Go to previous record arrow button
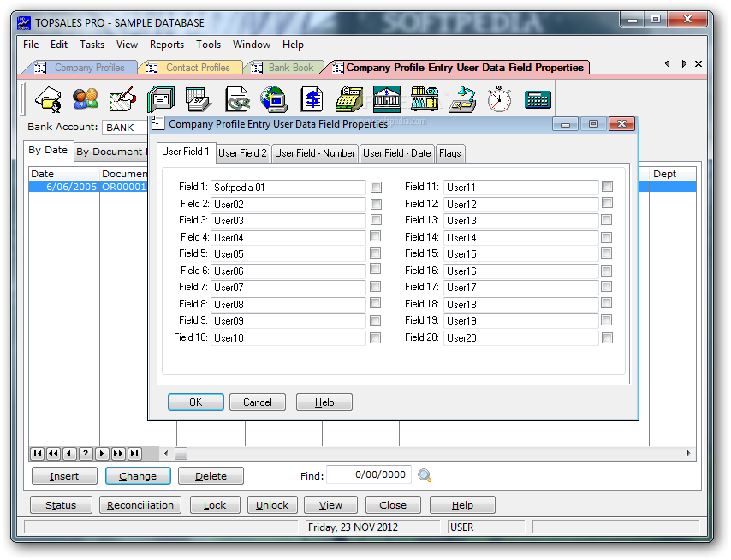This screenshot has height=560, width=731. click(69, 453)
